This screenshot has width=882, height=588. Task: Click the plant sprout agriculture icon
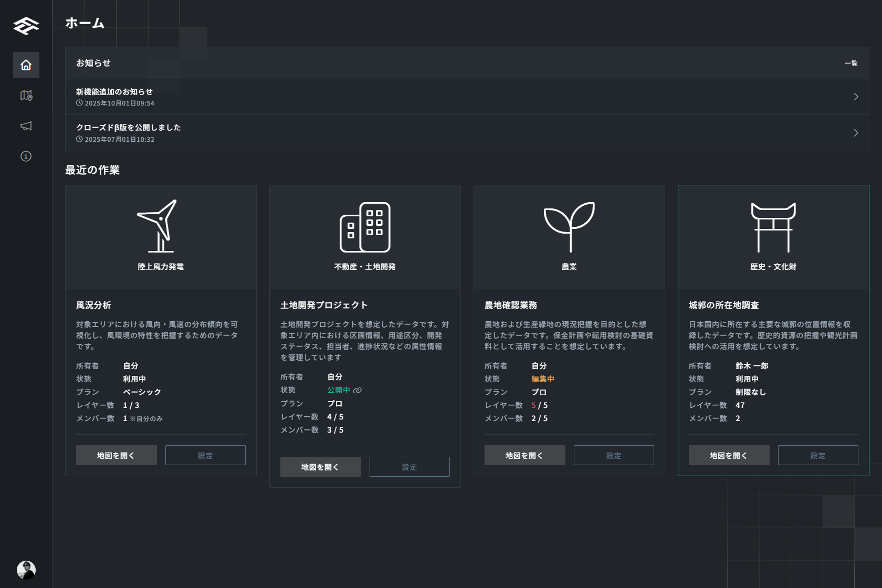[569, 226]
